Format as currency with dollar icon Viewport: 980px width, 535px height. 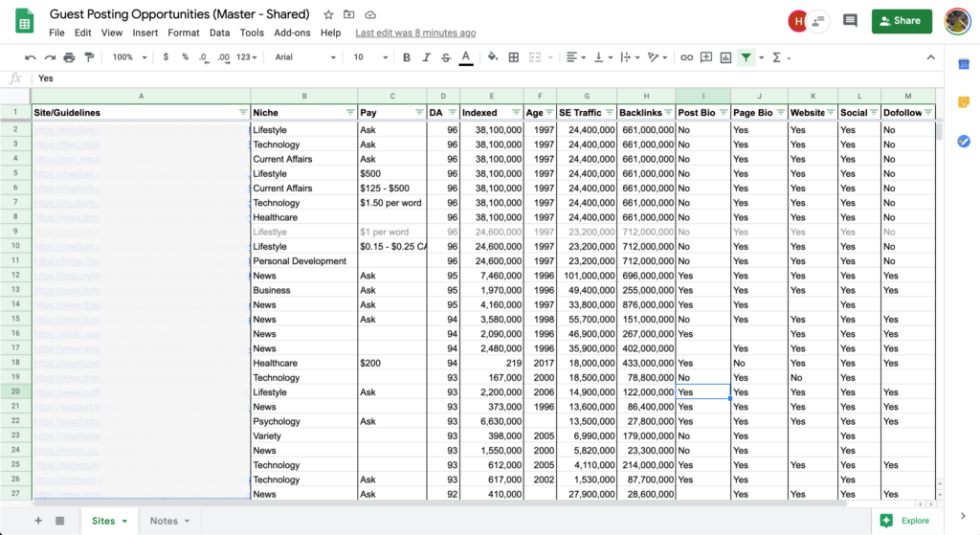click(x=166, y=56)
